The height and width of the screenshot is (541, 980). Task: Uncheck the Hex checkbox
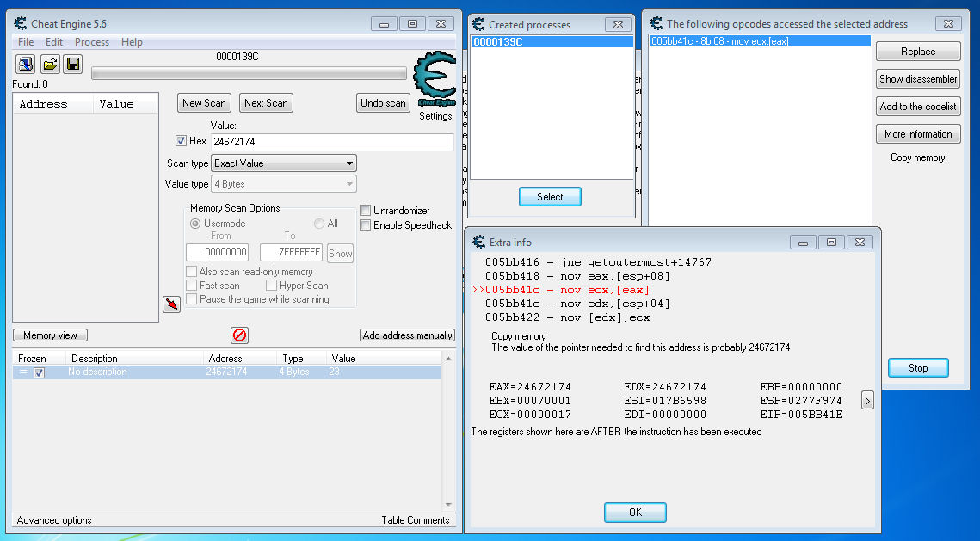pyautogui.click(x=181, y=141)
